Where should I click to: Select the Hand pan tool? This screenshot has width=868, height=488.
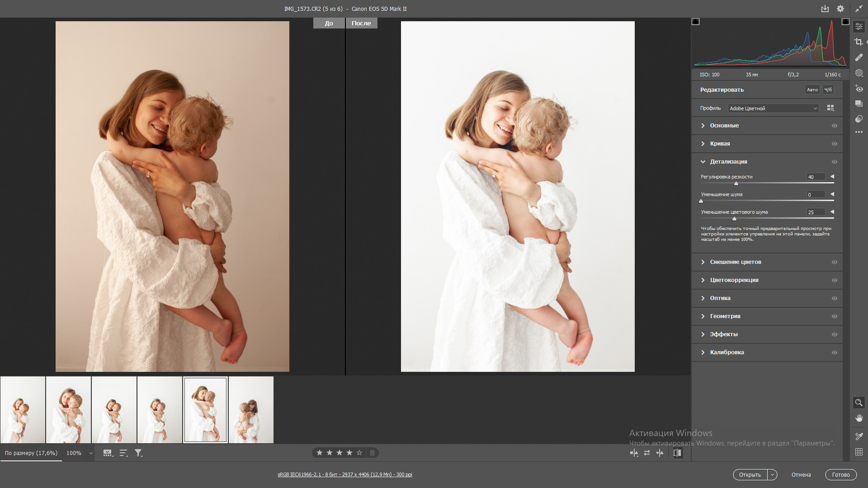coord(859,418)
